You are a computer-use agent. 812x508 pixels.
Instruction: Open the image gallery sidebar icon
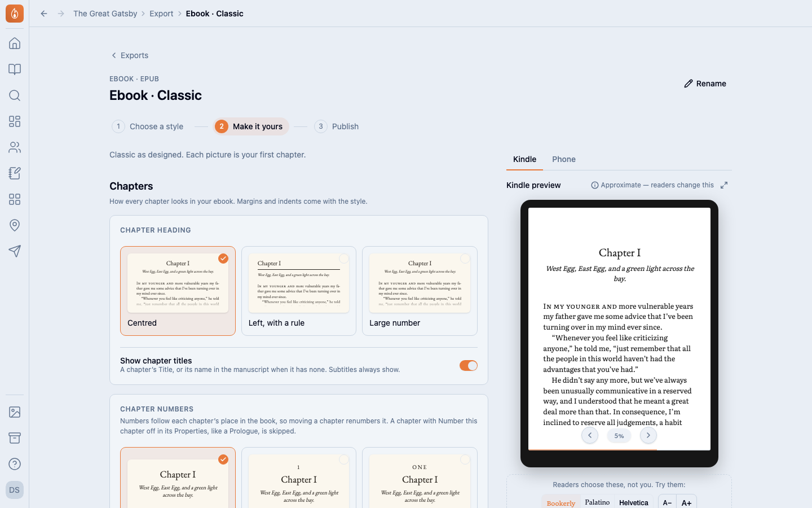tap(15, 412)
